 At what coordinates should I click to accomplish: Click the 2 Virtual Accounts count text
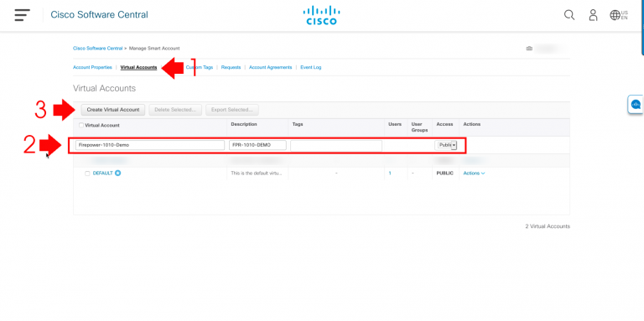pos(548,226)
